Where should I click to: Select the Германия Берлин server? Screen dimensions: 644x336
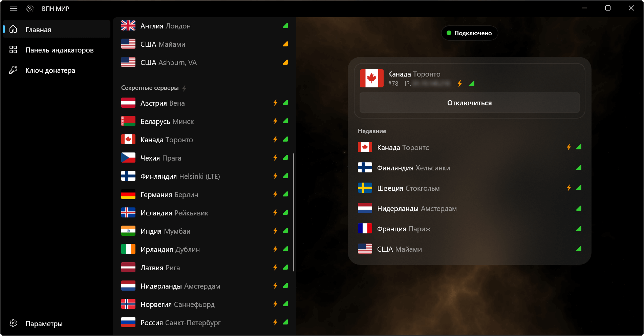pyautogui.click(x=205, y=194)
